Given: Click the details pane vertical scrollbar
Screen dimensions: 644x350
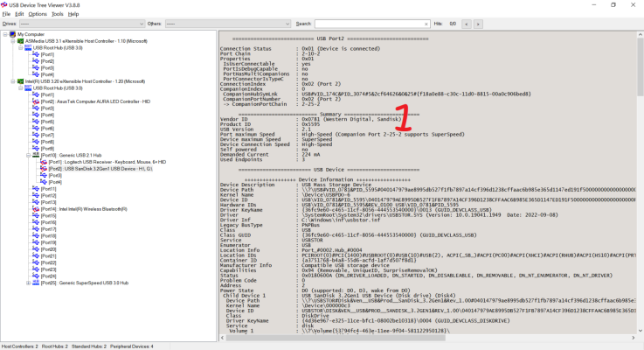Looking at the screenshot, I should tap(640, 68).
